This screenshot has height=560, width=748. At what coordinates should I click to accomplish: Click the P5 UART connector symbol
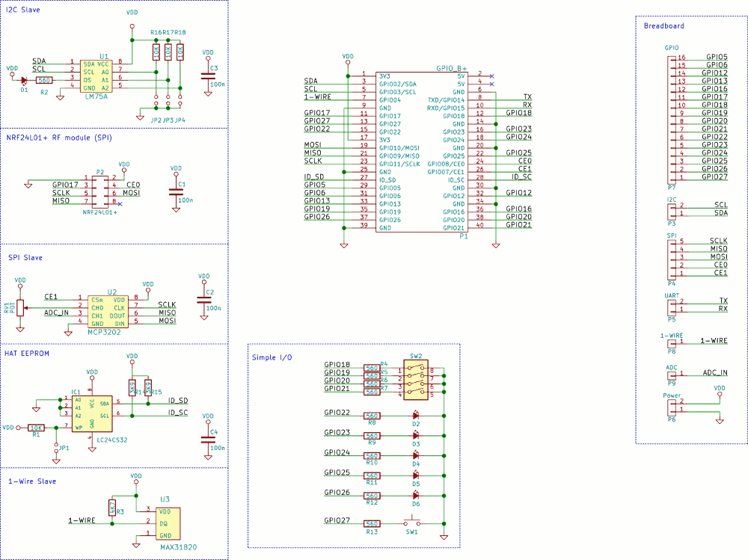pyautogui.click(x=672, y=308)
